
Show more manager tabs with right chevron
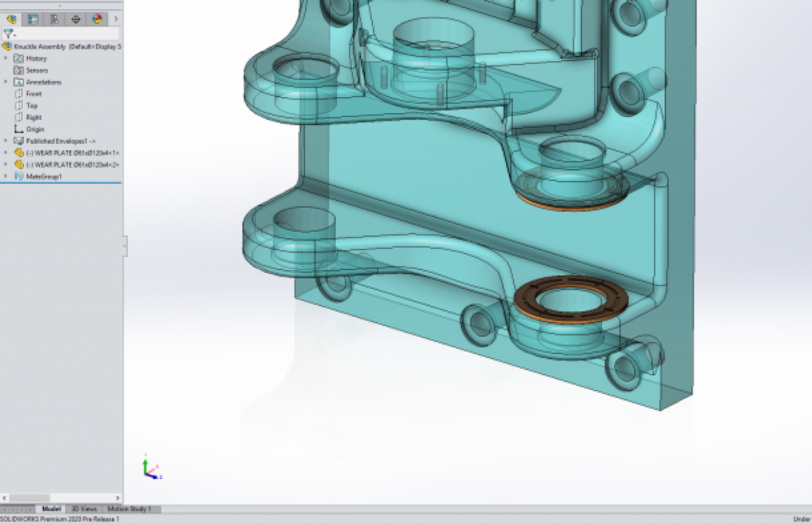115,19
